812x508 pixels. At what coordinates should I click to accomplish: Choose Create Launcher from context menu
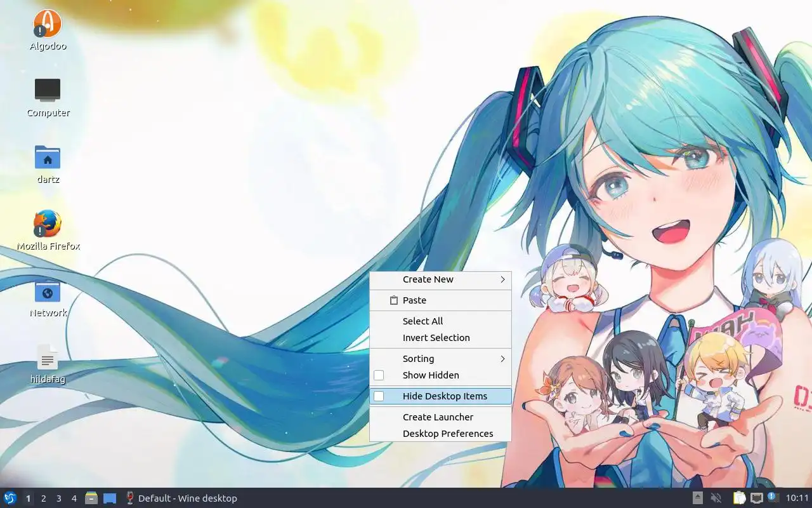[440, 417]
